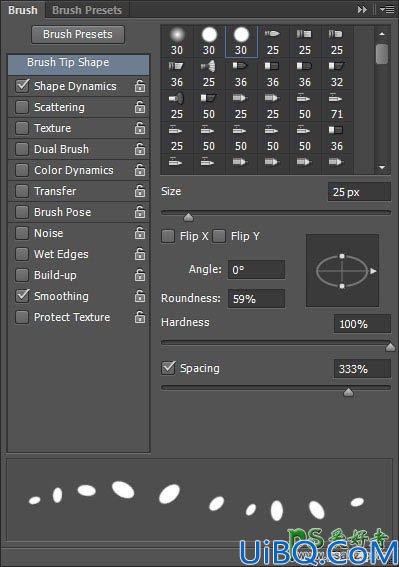Open Transfer settings by its label

click(55, 191)
